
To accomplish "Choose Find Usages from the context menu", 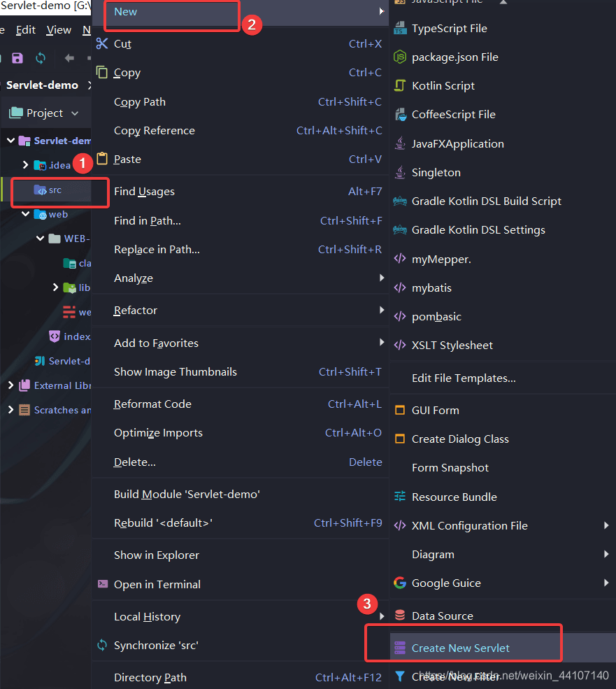I will tap(144, 191).
